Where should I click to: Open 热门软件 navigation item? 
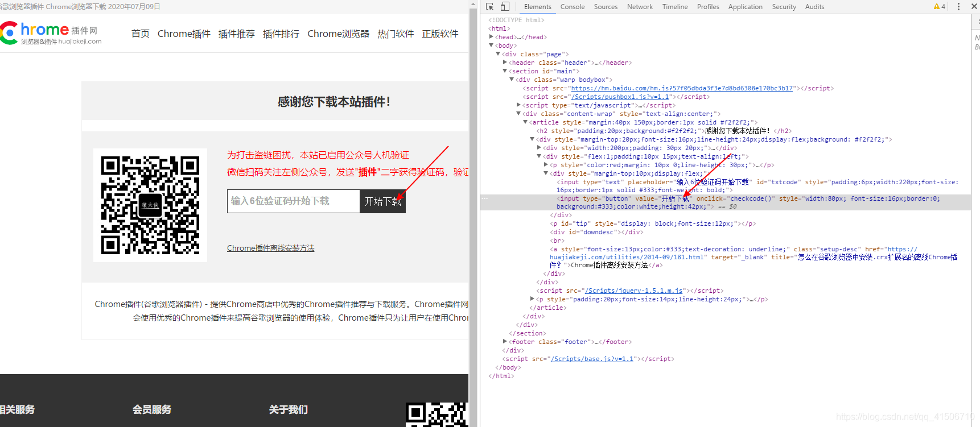(396, 34)
